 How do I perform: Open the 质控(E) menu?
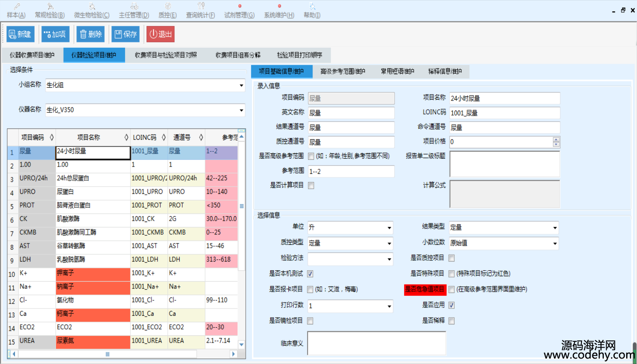click(x=167, y=11)
